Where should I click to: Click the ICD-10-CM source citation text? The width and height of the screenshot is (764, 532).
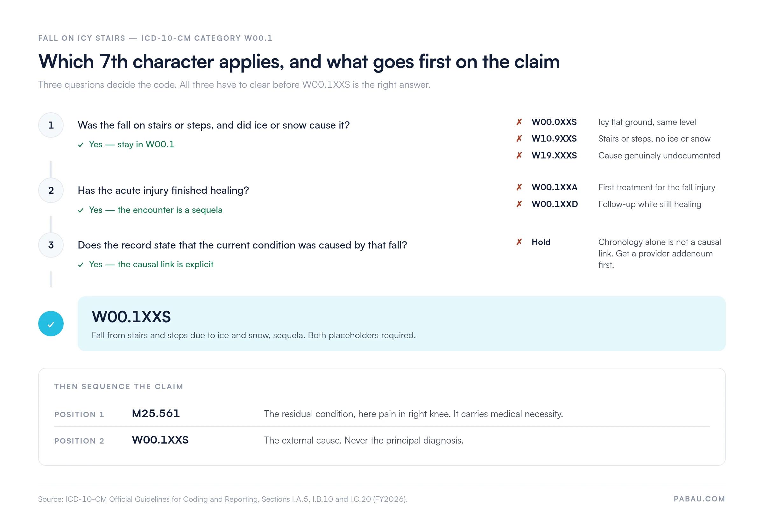(223, 499)
